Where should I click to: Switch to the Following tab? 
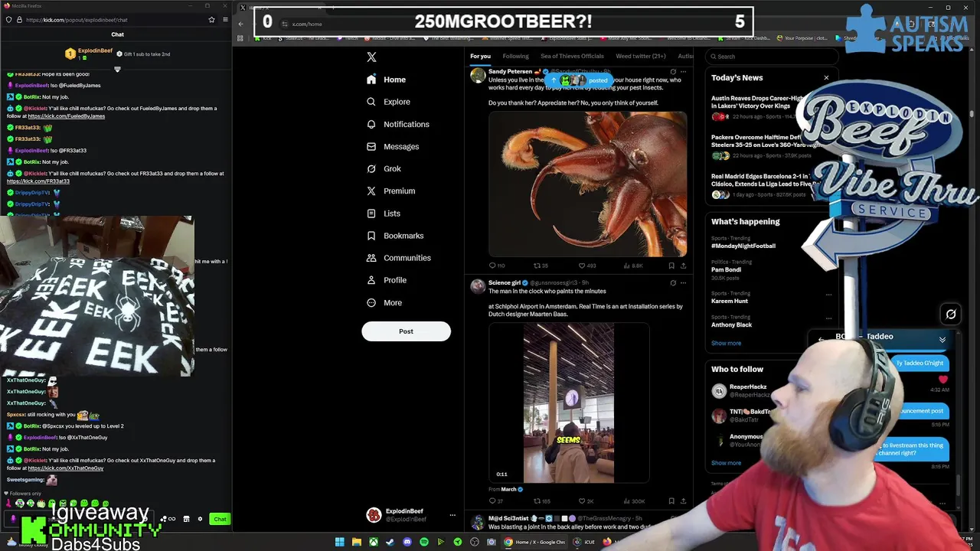point(515,56)
